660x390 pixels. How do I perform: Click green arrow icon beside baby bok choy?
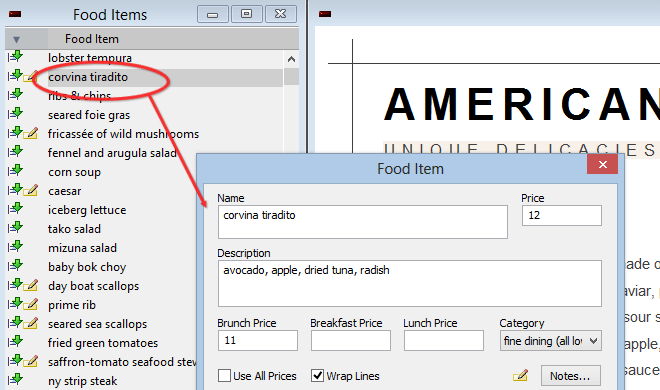(x=15, y=265)
